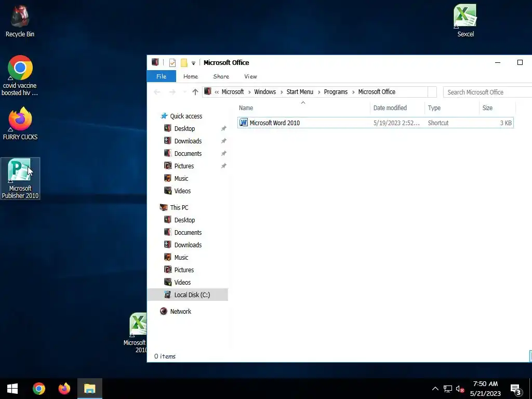Click the File Explorer taskbar button

tap(89, 389)
